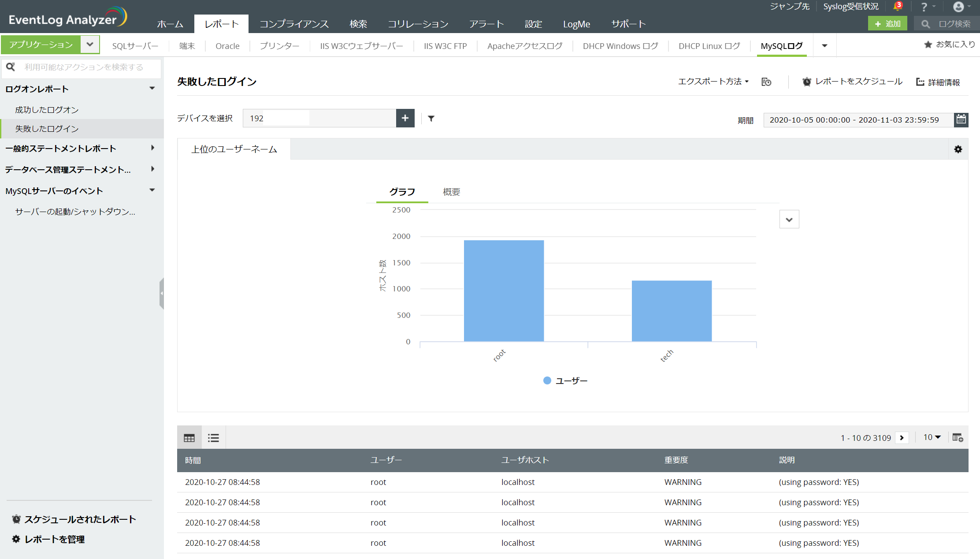Open the calendar date picker icon
The height and width of the screenshot is (559, 980).
[x=961, y=119]
